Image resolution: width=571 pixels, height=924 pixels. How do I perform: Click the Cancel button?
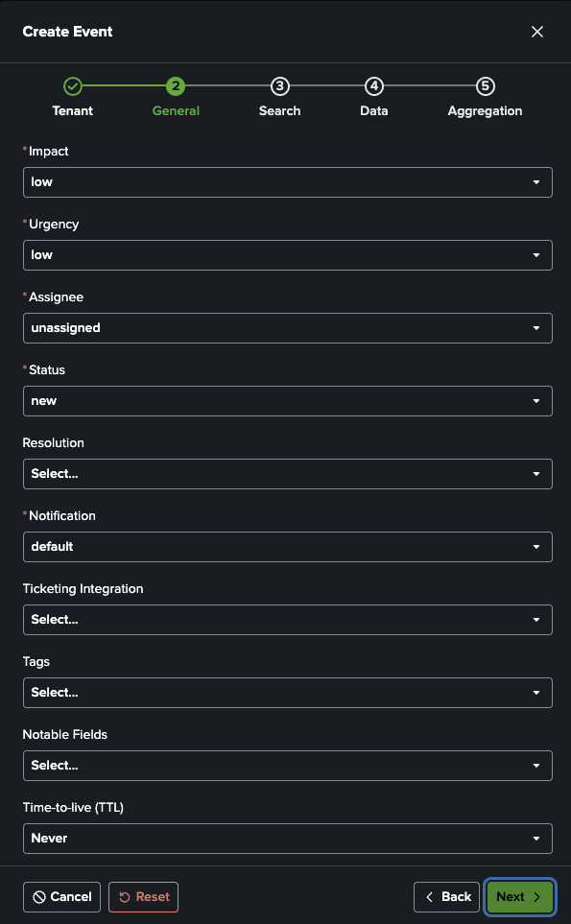coord(61,896)
